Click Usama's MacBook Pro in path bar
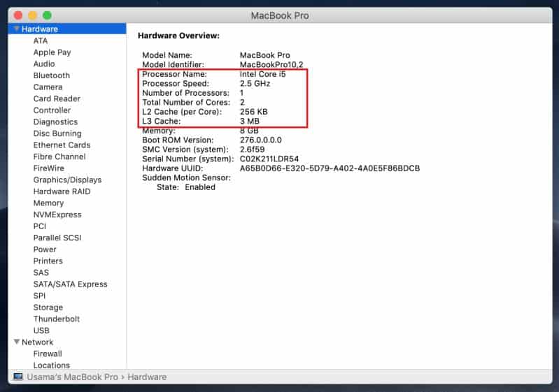This screenshot has width=559, height=392. point(72,377)
